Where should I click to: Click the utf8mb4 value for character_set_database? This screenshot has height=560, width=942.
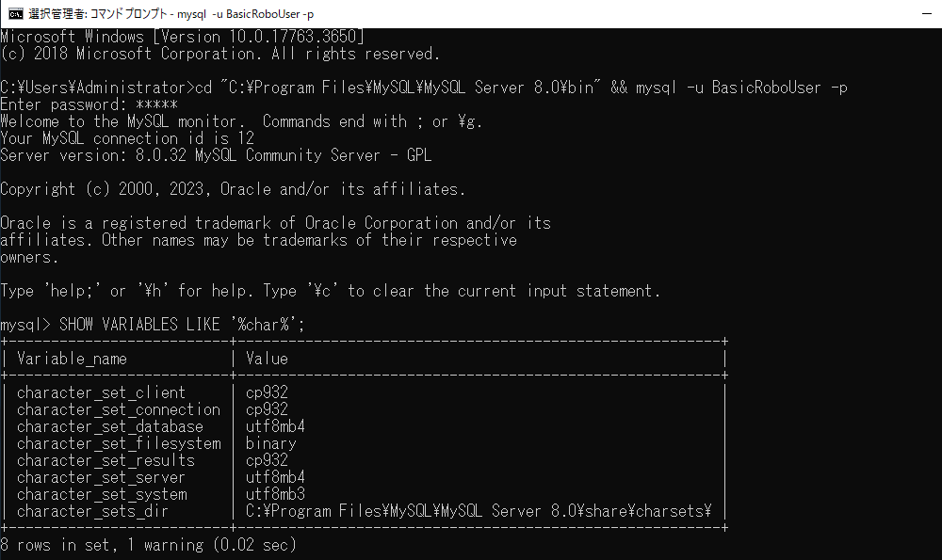275,426
